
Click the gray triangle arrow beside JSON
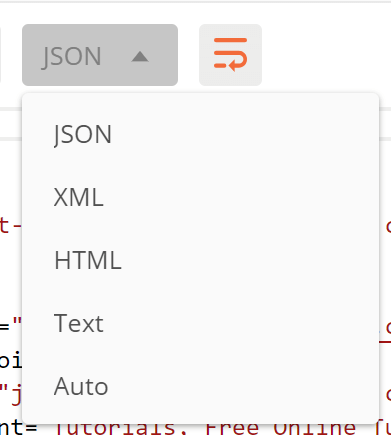[x=140, y=56]
